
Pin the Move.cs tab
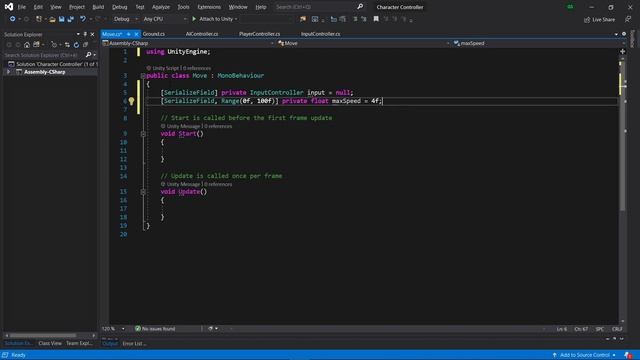(x=129, y=34)
